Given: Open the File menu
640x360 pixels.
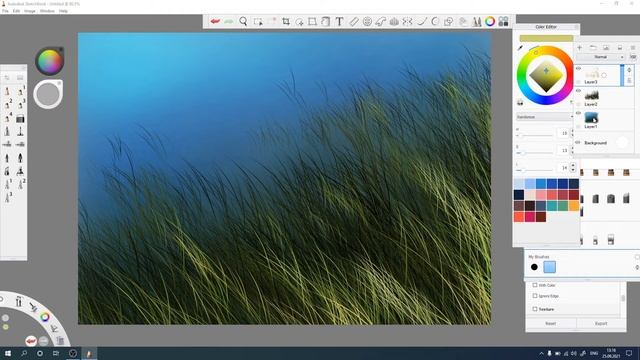Looking at the screenshot, I should (x=5, y=11).
